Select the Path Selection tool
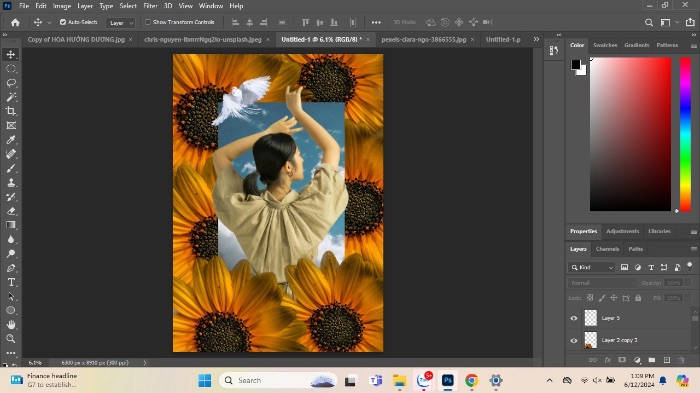This screenshot has height=393, width=700. tap(11, 297)
